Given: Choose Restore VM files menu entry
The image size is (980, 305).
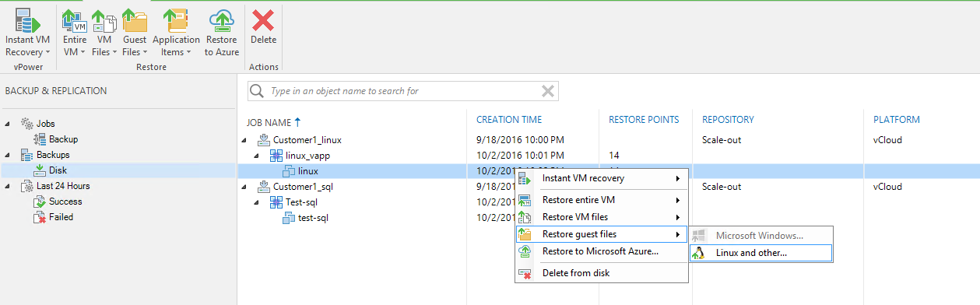Looking at the screenshot, I should pyautogui.click(x=602, y=217).
